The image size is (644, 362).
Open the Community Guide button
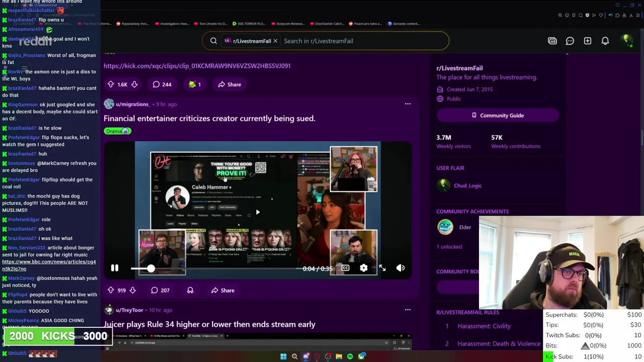click(x=498, y=115)
